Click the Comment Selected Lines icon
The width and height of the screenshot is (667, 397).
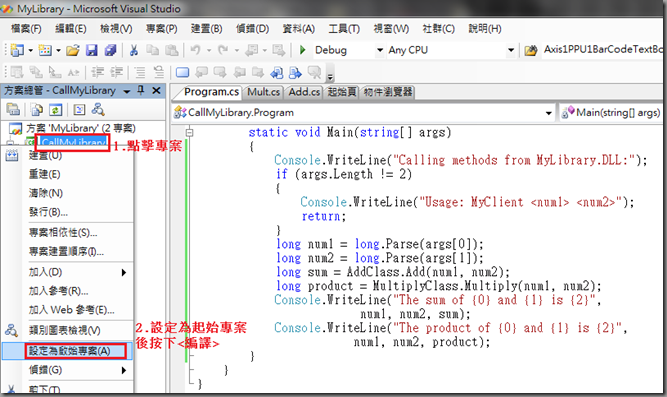140,72
